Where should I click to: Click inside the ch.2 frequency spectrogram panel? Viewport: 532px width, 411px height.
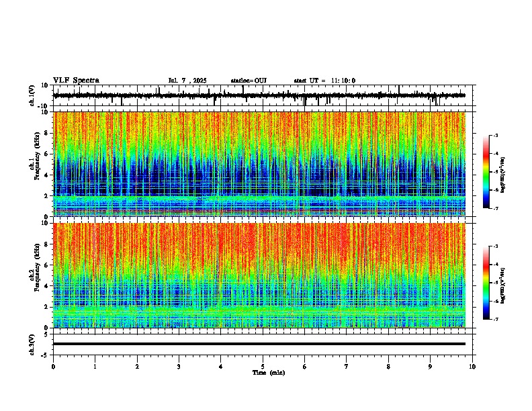coord(259,275)
